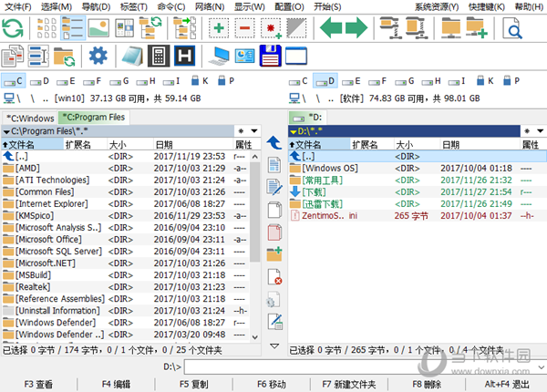Click the select group plus icon
This screenshot has width=547, height=392.
tap(219, 28)
